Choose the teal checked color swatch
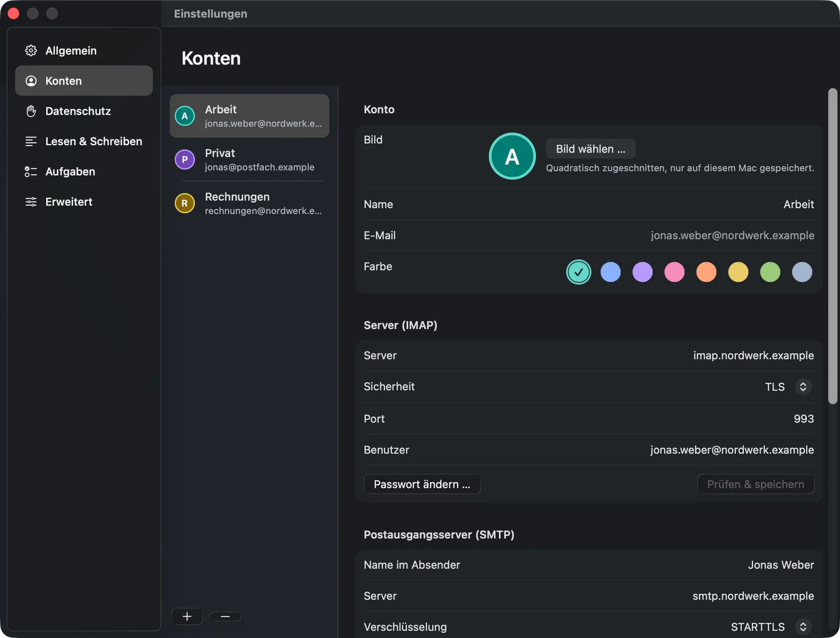The image size is (840, 638). [x=579, y=272]
